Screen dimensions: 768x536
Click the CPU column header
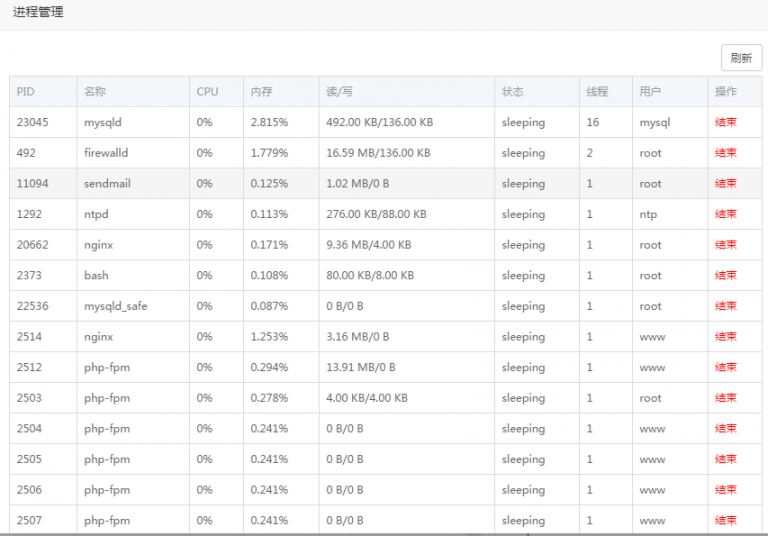click(x=216, y=92)
